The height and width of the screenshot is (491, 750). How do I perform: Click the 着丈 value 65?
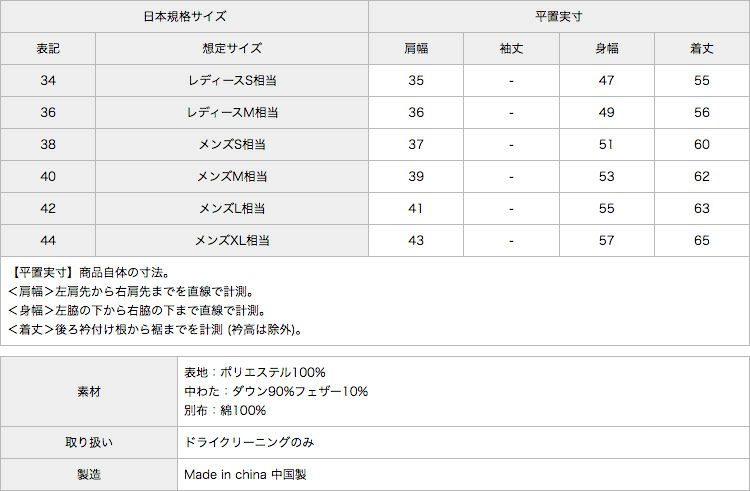coord(701,241)
